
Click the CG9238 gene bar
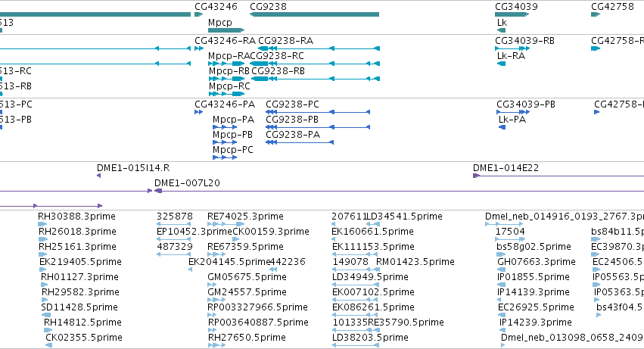[x=314, y=15]
